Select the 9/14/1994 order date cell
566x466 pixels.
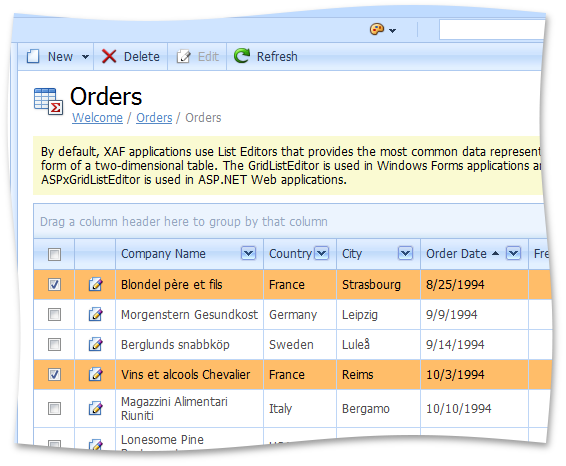(474, 344)
